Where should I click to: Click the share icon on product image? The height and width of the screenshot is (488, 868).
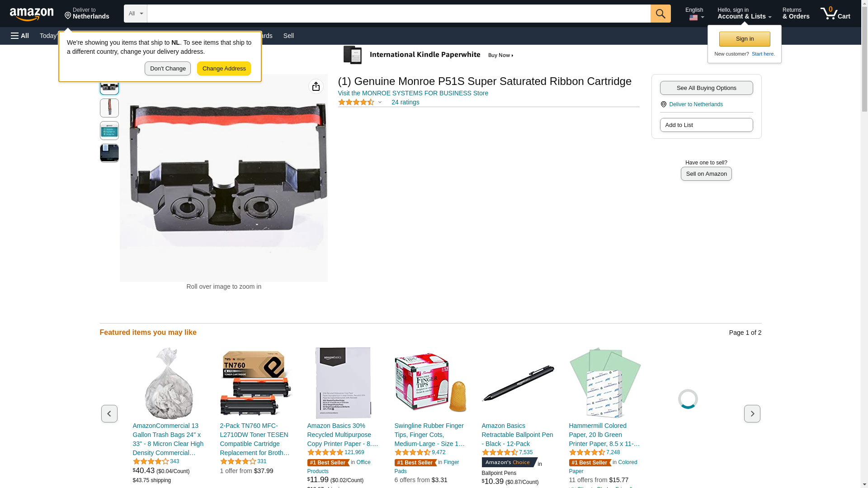(316, 86)
